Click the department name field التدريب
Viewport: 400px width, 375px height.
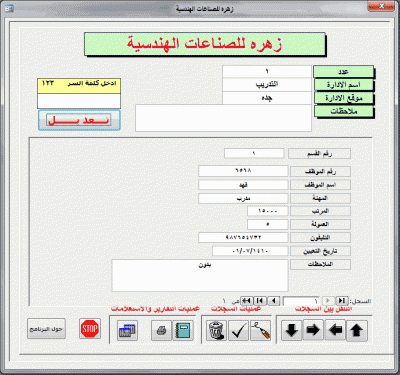pos(267,84)
